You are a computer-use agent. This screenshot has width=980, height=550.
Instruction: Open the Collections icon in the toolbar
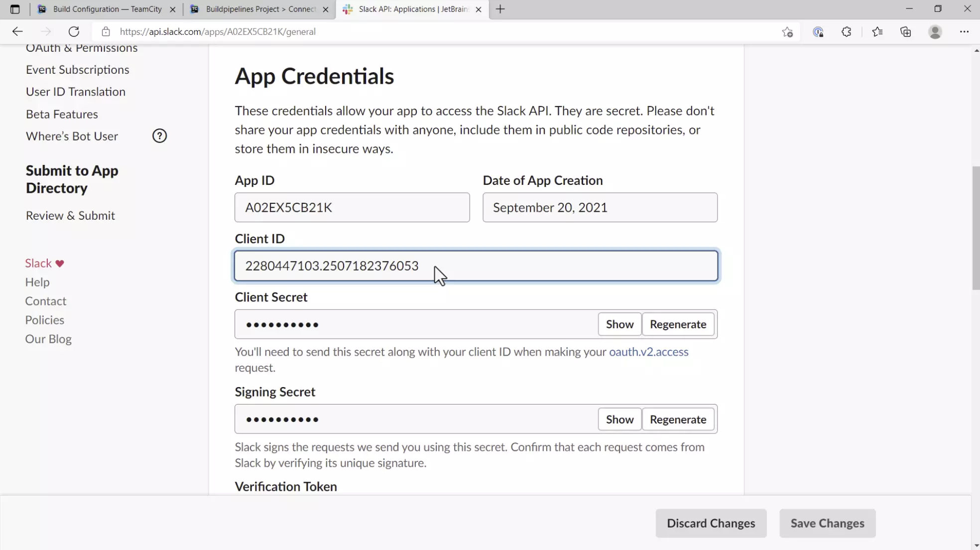[x=905, y=31]
